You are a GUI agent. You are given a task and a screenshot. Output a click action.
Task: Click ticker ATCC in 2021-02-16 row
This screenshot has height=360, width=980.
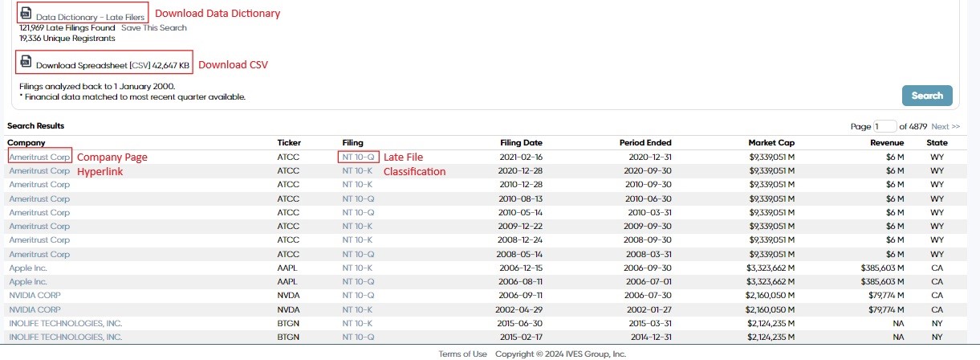[x=288, y=157]
